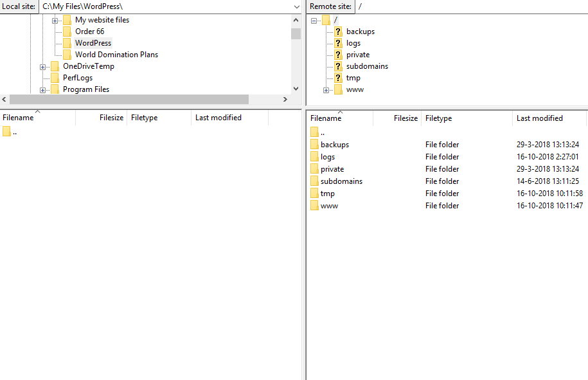Click the unknown-status icon beside private in tree
Image resolution: width=588 pixels, height=380 pixels.
tap(338, 55)
